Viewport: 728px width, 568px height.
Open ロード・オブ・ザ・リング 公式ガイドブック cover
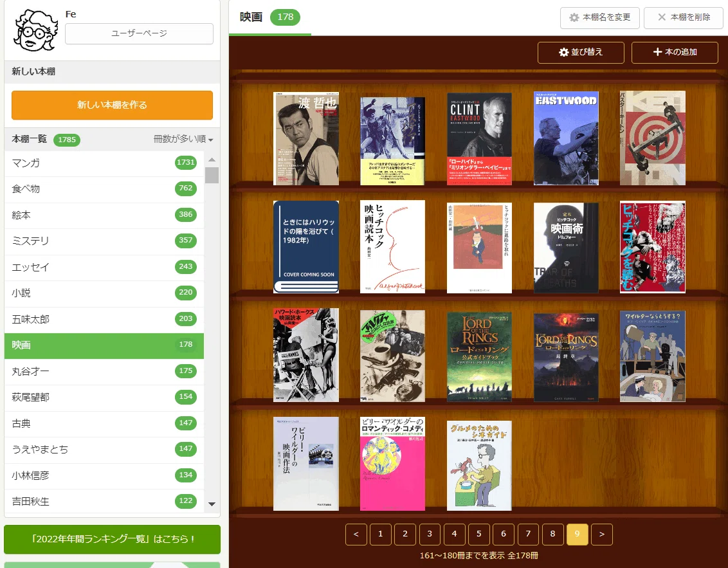point(479,356)
